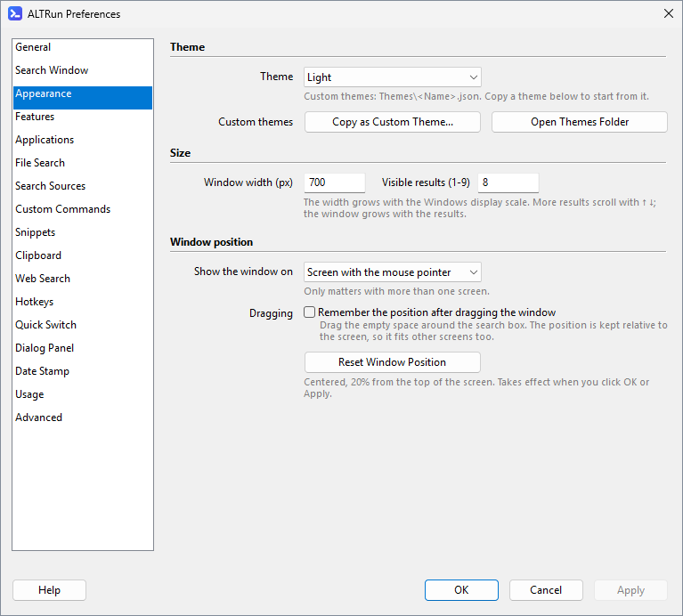Open the Theme dropdown showing Light
The image size is (683, 616).
(x=392, y=77)
